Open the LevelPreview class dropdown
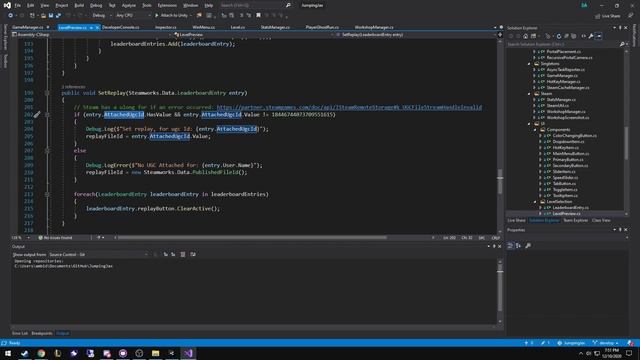The width and height of the screenshot is (640, 360). [x=252, y=35]
